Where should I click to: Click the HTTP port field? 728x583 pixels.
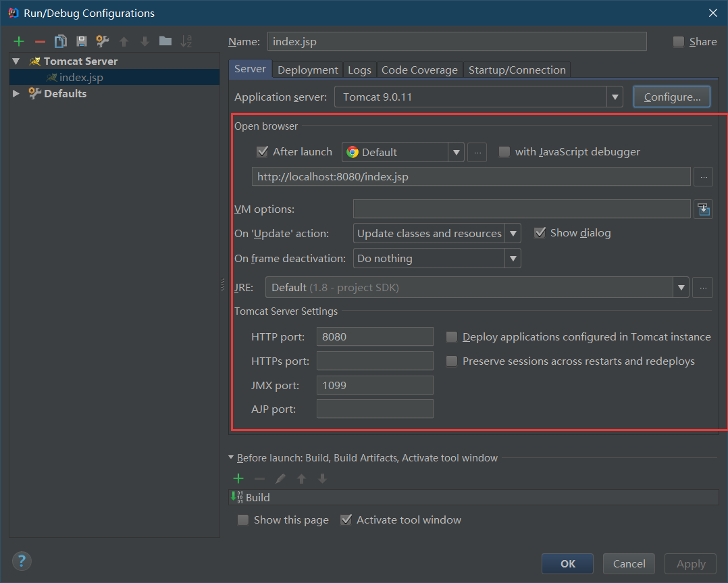(x=375, y=337)
